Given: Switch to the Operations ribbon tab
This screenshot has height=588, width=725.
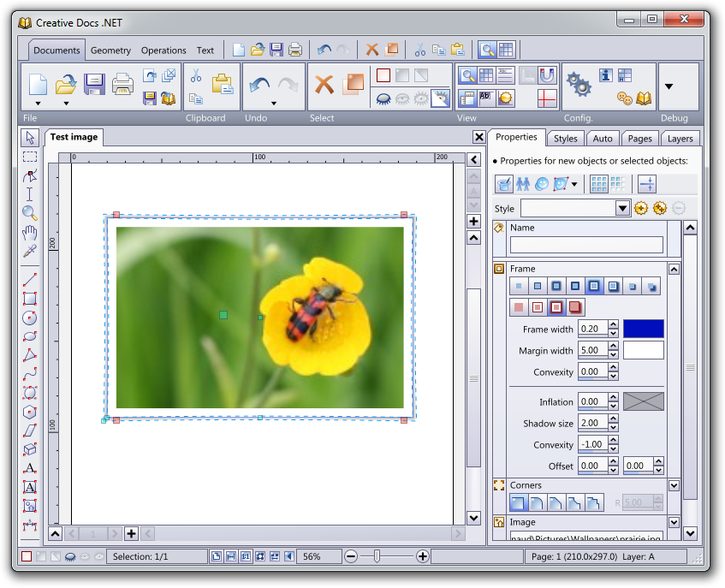Looking at the screenshot, I should point(163,50).
